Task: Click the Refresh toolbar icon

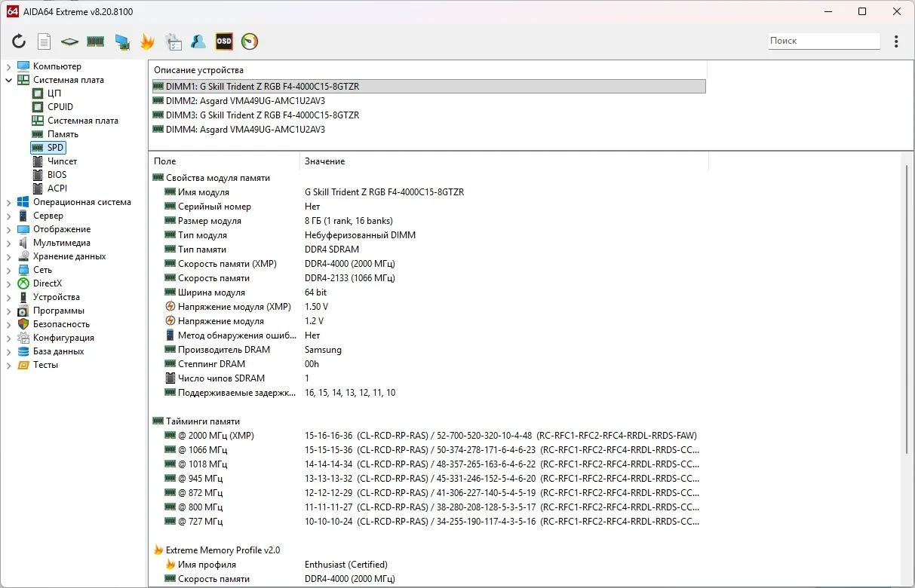Action: click(19, 41)
